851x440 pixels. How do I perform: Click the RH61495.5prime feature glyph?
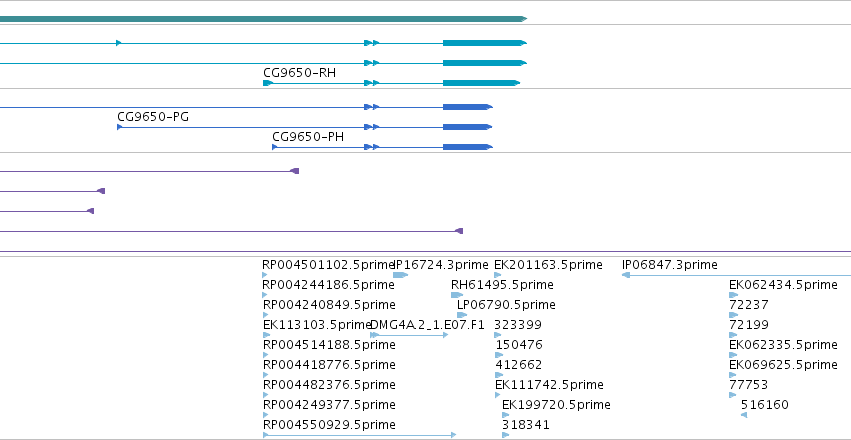click(x=457, y=295)
